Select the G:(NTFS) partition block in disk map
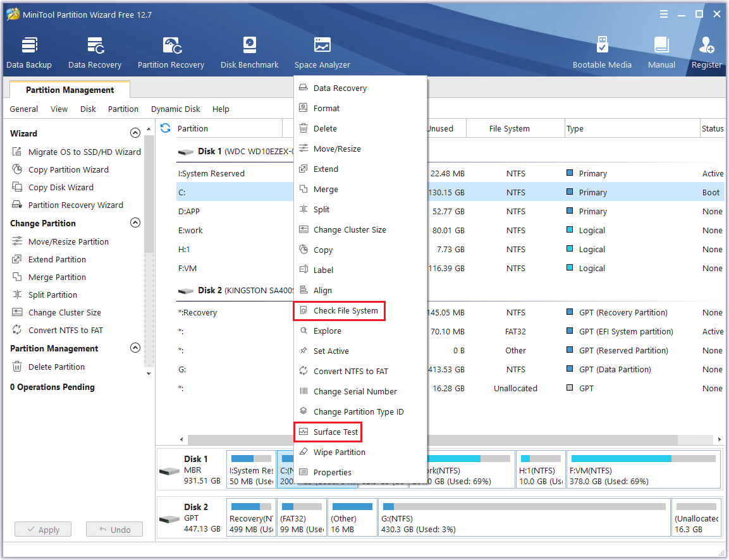The image size is (729, 560). [x=524, y=518]
